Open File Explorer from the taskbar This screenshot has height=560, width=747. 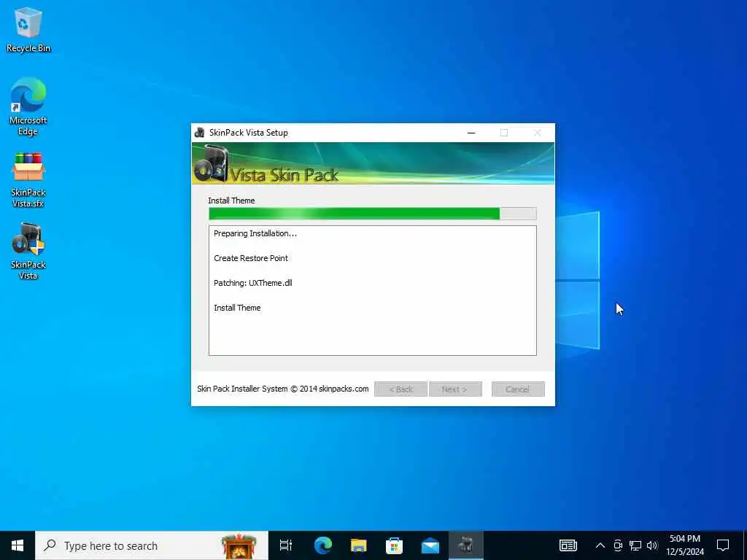[358, 545]
